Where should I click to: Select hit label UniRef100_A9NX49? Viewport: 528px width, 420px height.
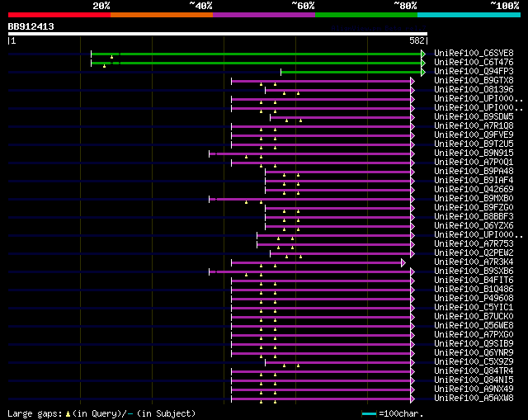(x=474, y=389)
